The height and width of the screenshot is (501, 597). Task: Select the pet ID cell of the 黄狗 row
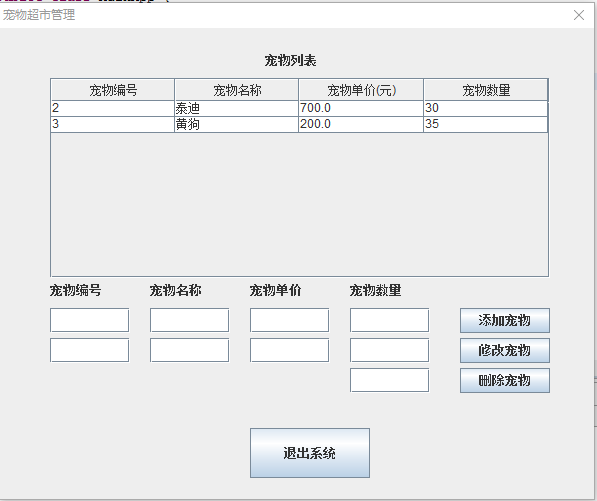click(x=112, y=124)
